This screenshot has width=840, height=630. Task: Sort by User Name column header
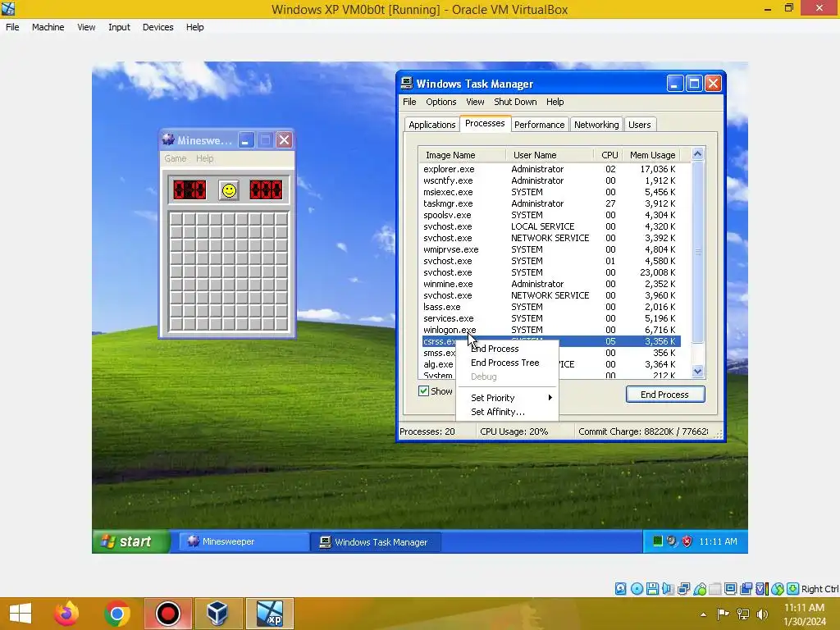(x=550, y=155)
